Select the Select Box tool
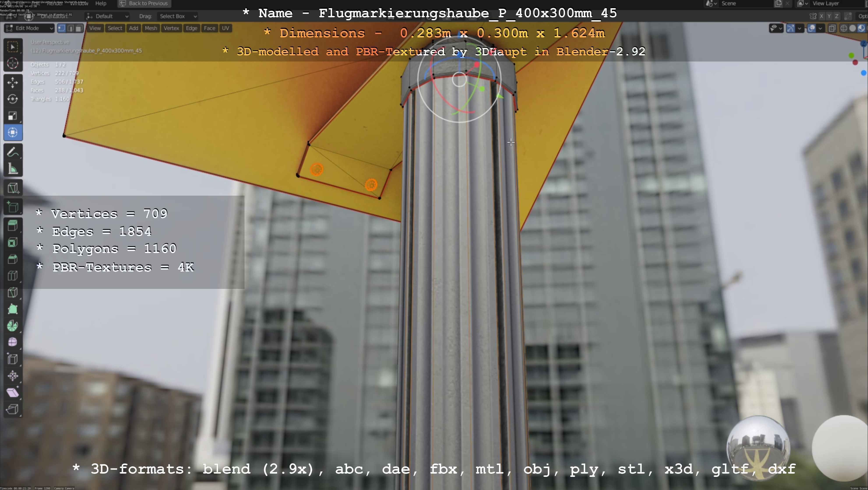This screenshot has height=490, width=868. pos(13,47)
